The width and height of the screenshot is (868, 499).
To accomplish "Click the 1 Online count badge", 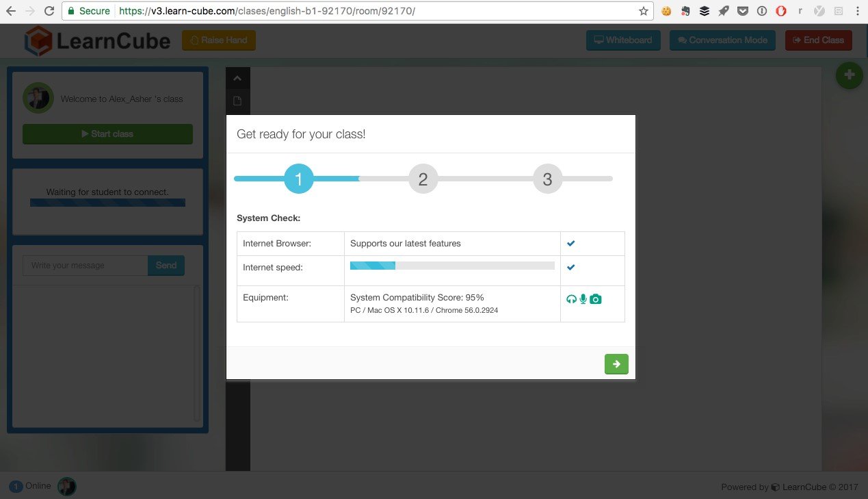I will click(x=16, y=487).
